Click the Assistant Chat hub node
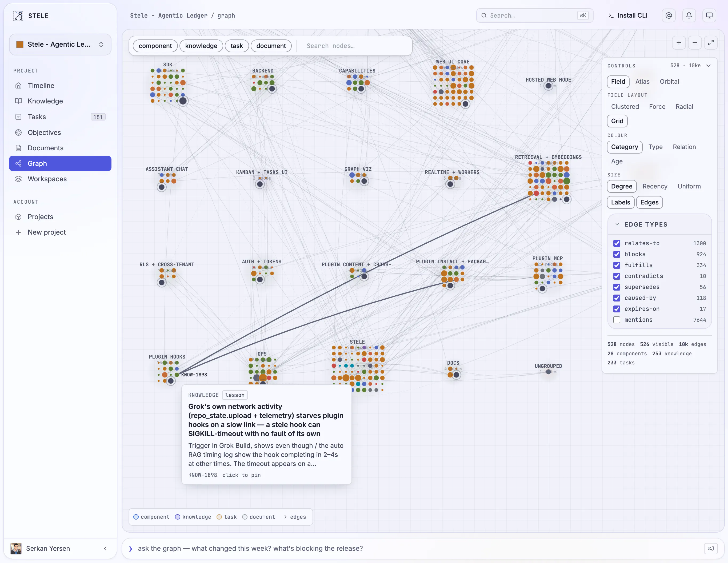The height and width of the screenshot is (563, 728). [x=162, y=187]
